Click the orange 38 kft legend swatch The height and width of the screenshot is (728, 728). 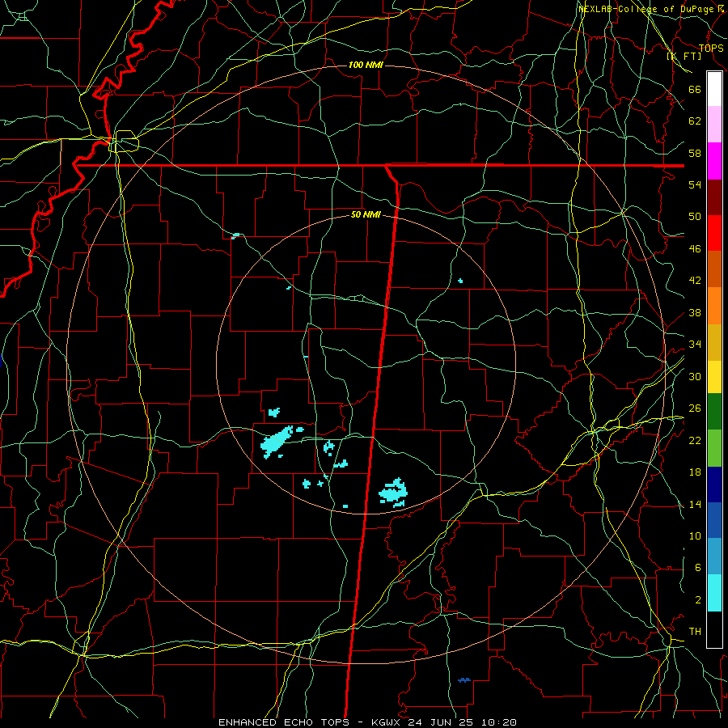(x=714, y=306)
